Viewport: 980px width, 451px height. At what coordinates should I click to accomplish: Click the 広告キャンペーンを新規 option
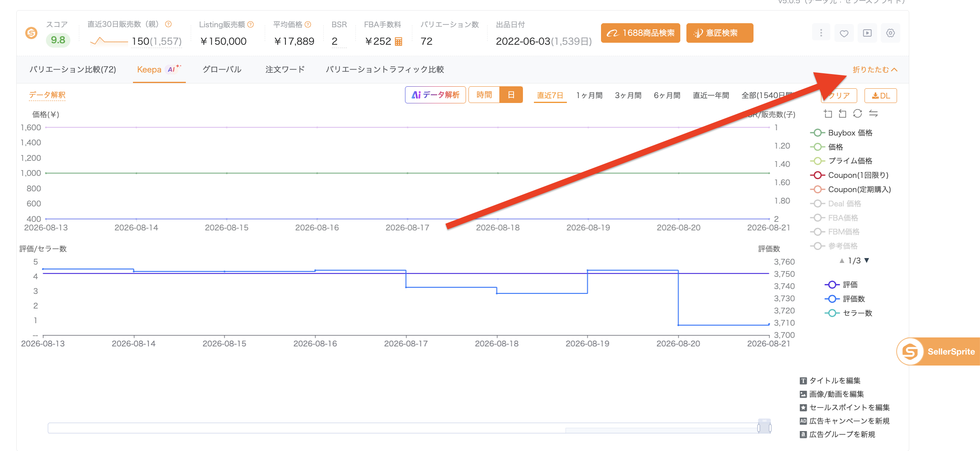[x=845, y=421]
